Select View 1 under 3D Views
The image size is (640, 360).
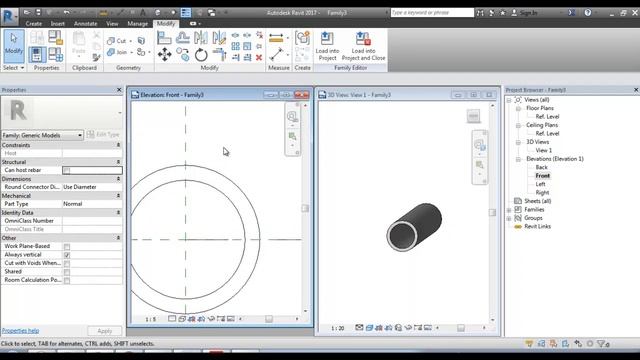click(543, 150)
